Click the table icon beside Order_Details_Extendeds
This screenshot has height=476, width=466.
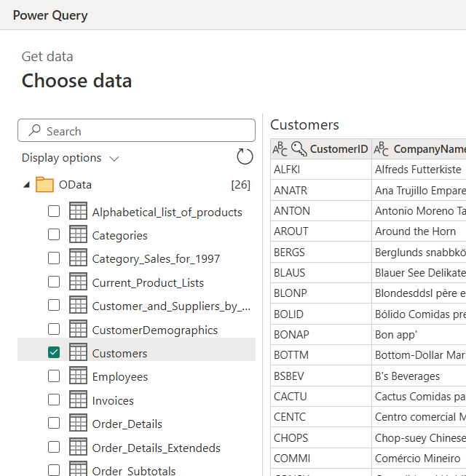pyautogui.click(x=78, y=448)
